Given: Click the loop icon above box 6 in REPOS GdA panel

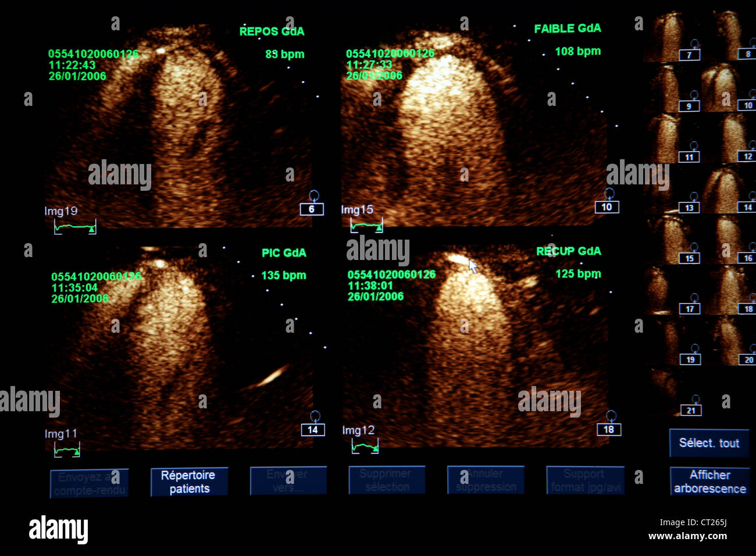Looking at the screenshot, I should tap(314, 196).
